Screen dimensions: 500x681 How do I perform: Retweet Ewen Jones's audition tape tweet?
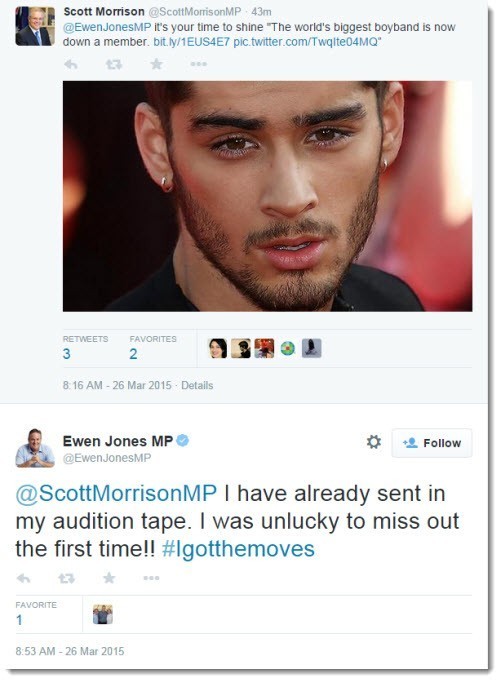[66, 578]
